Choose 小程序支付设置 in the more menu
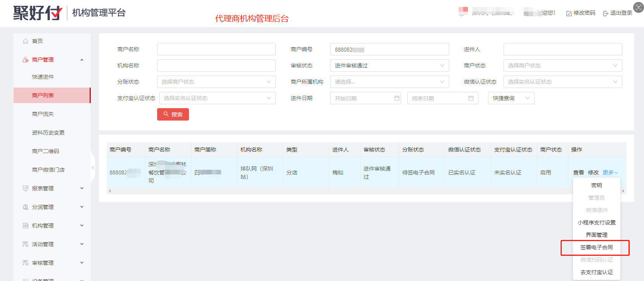Viewport: 644px width, 281px height. [596, 222]
